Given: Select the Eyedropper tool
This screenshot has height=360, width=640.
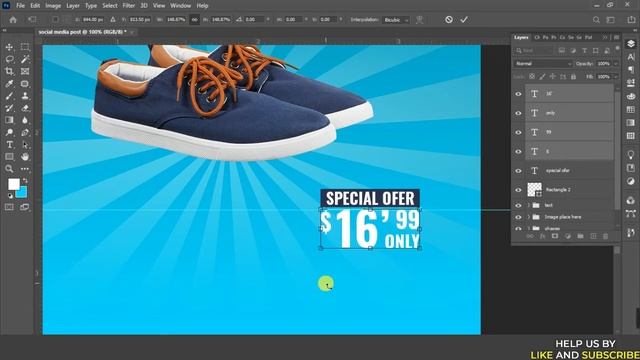Looking at the screenshot, I should [x=9, y=84].
